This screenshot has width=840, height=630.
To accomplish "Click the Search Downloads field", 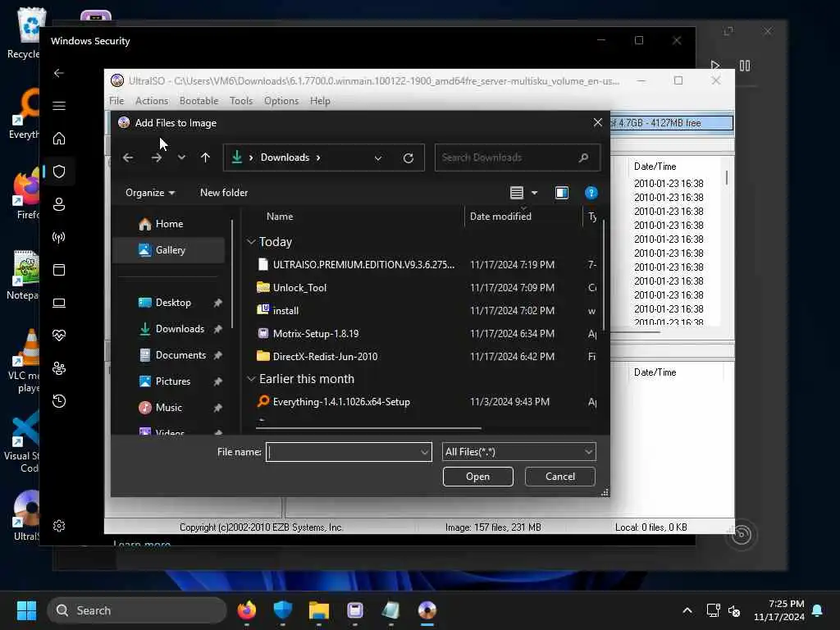I will coord(517,157).
